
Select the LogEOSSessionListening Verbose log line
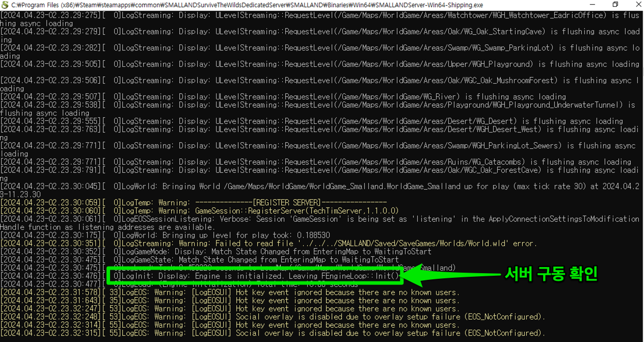point(319,223)
